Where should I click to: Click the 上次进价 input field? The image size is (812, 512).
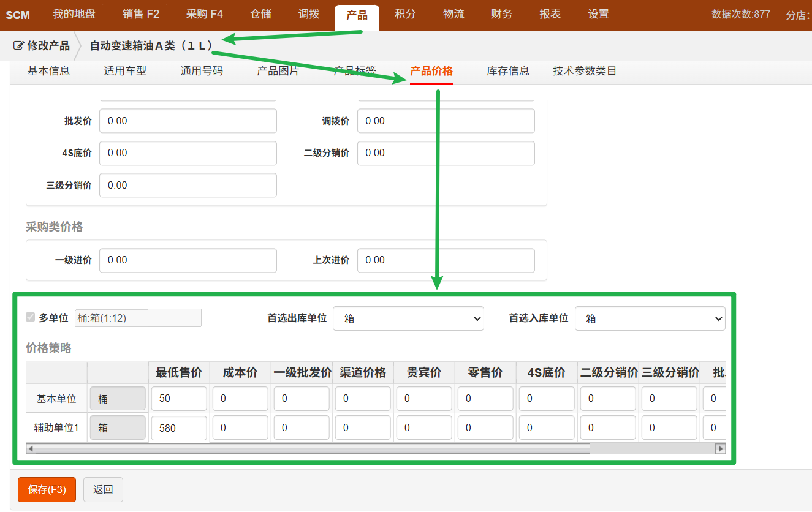pyautogui.click(x=446, y=260)
